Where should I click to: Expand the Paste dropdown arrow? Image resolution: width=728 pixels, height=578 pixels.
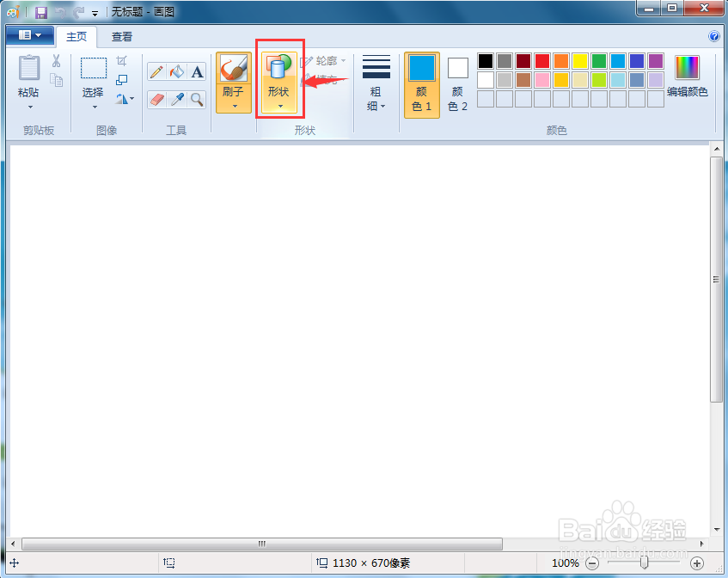pyautogui.click(x=30, y=108)
